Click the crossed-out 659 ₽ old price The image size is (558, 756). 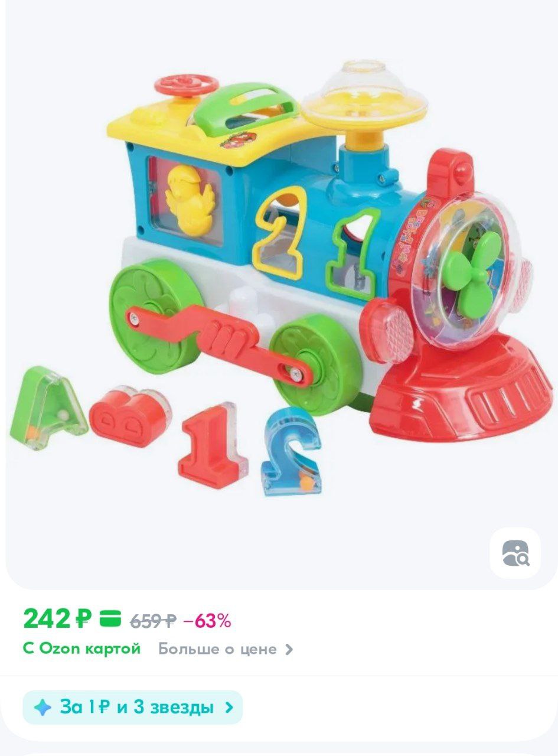pyautogui.click(x=153, y=621)
